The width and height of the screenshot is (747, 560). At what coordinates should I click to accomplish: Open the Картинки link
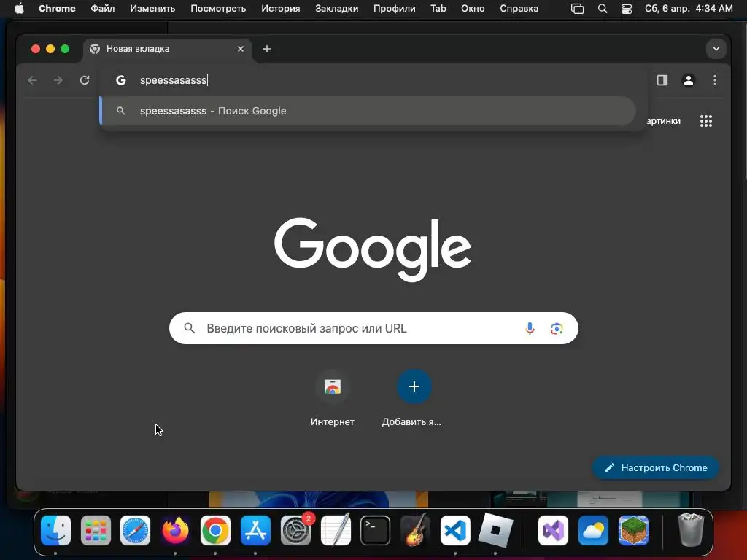[663, 121]
